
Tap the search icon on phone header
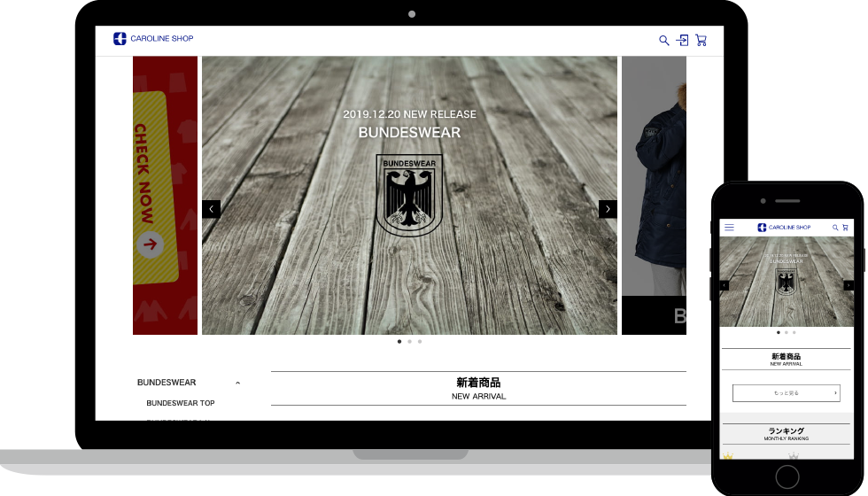pos(835,228)
